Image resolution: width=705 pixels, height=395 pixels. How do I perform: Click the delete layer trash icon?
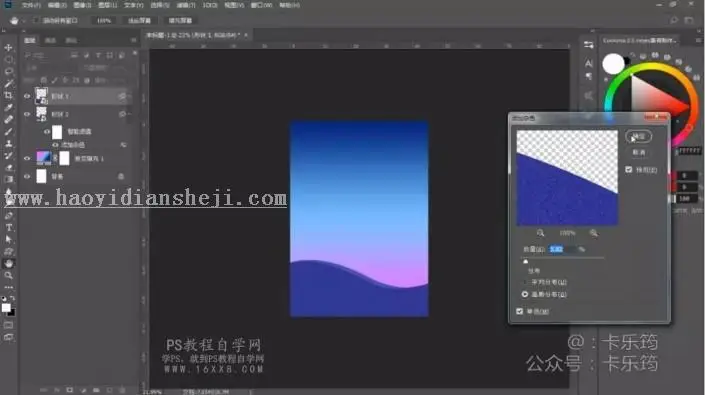tap(122, 390)
